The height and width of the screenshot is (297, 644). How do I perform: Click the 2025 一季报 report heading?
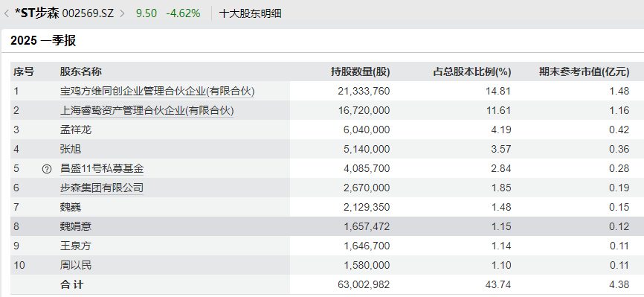(x=43, y=41)
